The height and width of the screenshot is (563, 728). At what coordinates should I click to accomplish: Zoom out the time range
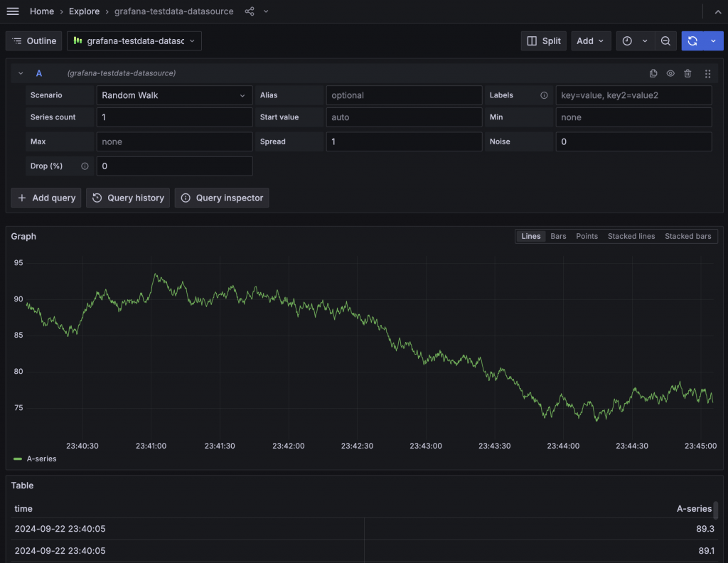[665, 41]
